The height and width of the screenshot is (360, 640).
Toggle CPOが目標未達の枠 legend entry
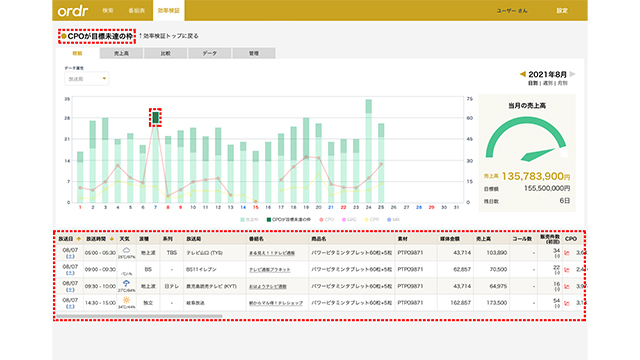click(x=289, y=220)
